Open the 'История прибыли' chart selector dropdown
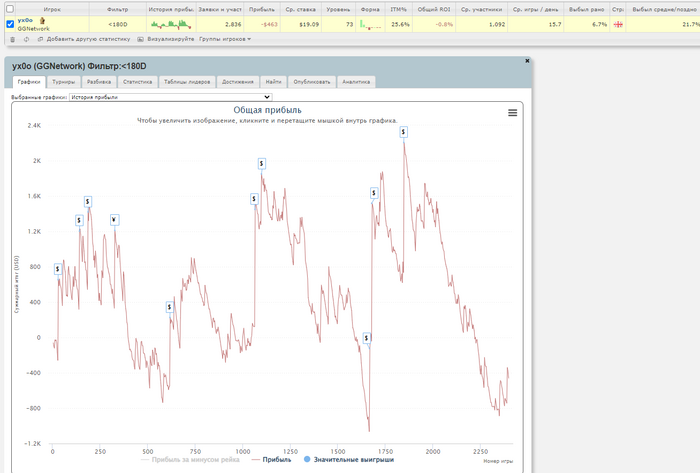Screen dimensions: 700x473 pos(171,97)
